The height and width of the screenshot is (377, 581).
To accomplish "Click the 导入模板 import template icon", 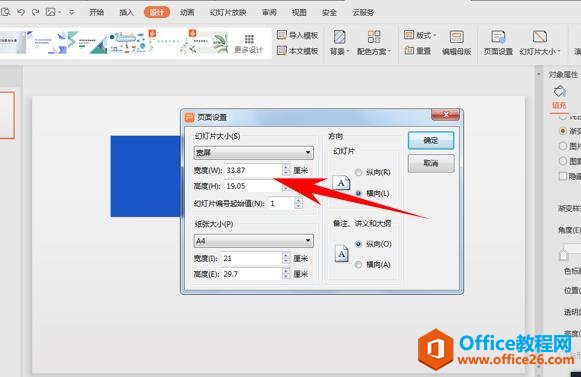I will 282,35.
